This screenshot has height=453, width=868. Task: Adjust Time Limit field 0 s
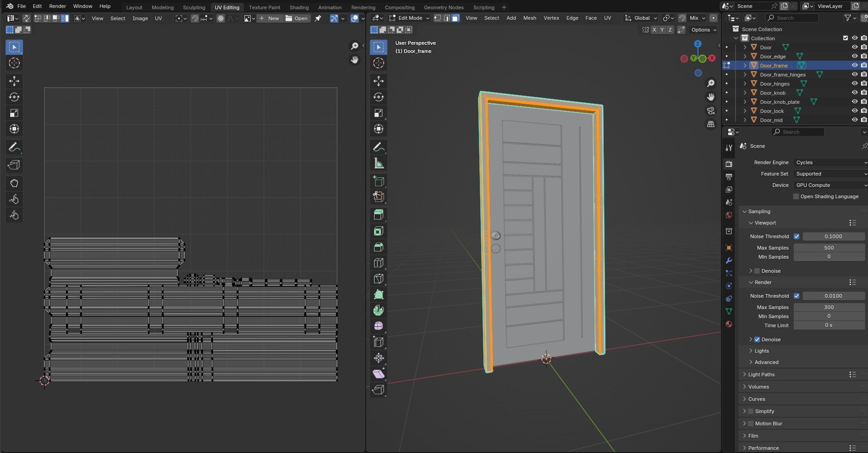tap(829, 325)
